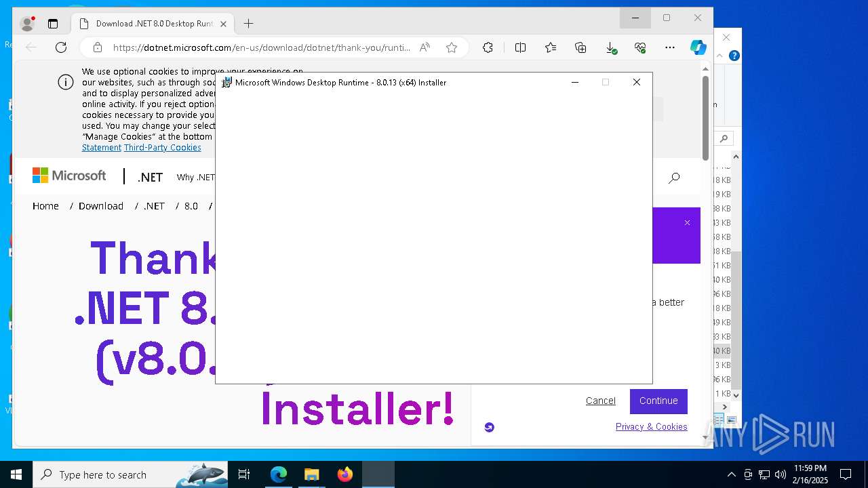The height and width of the screenshot is (488, 868).
Task: Click the cookie banner information icon
Action: 66,83
